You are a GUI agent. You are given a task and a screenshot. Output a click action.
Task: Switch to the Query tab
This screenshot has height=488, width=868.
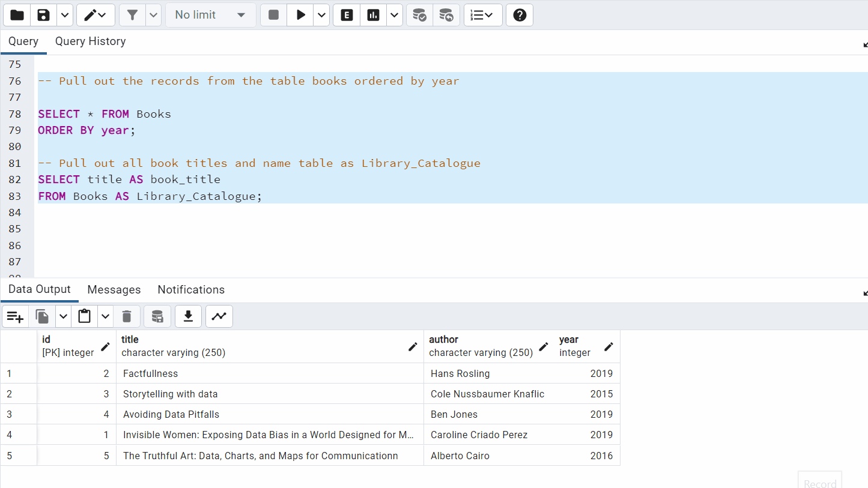(x=23, y=41)
